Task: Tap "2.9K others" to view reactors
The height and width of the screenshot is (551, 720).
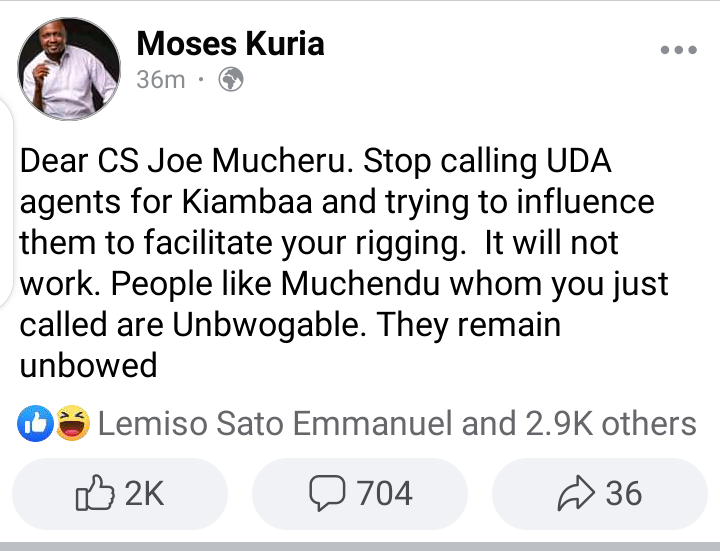Action: (x=610, y=424)
